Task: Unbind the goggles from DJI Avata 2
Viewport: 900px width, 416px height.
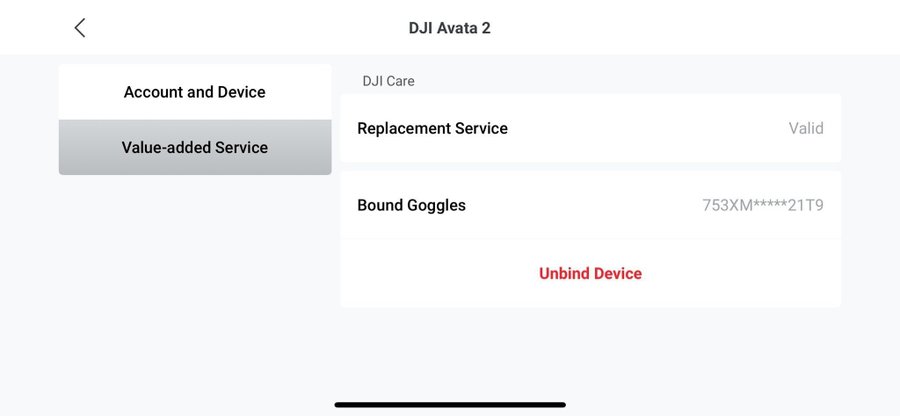Action: click(590, 273)
